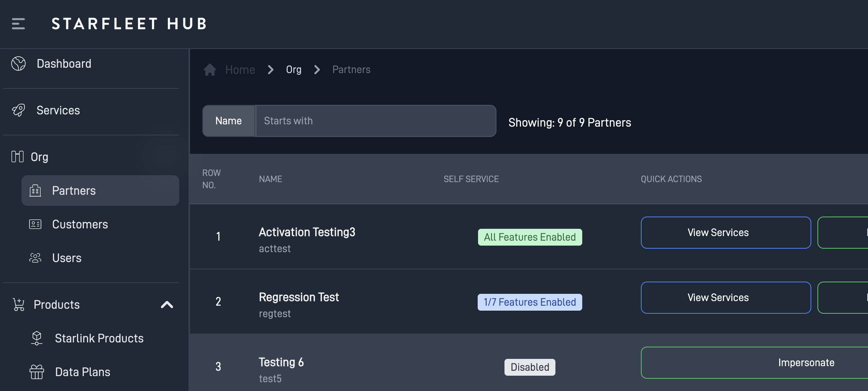Click the Partners briefcase icon
This screenshot has width=868, height=391.
click(x=36, y=191)
